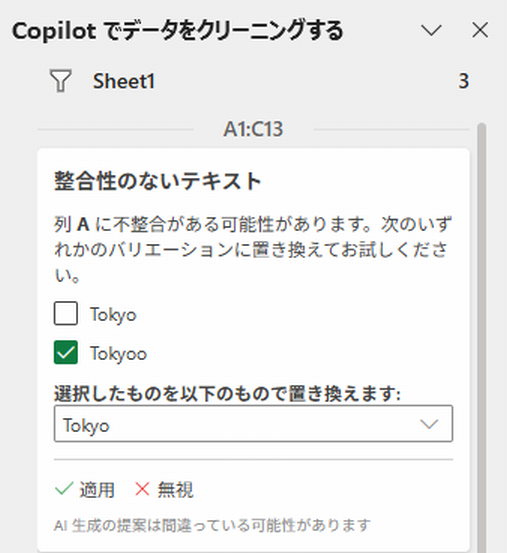The height and width of the screenshot is (553, 507).
Task: Open the replacement value dropdown showing Tokyo
Action: tap(253, 424)
